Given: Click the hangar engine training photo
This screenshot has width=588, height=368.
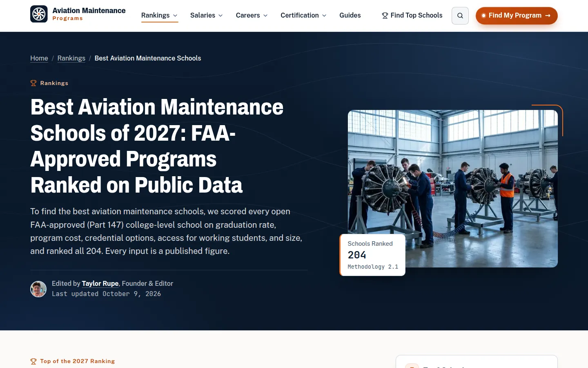Looking at the screenshot, I should click(x=453, y=188).
